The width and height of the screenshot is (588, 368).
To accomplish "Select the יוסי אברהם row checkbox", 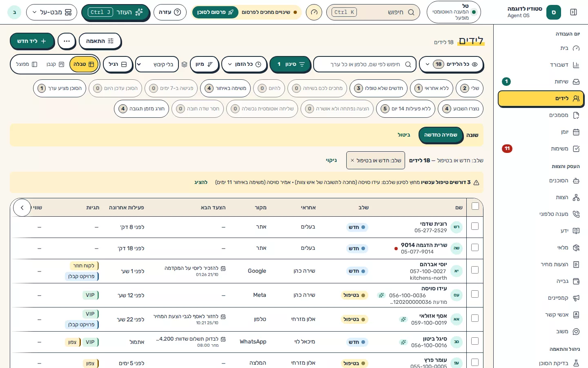I will [x=475, y=270].
